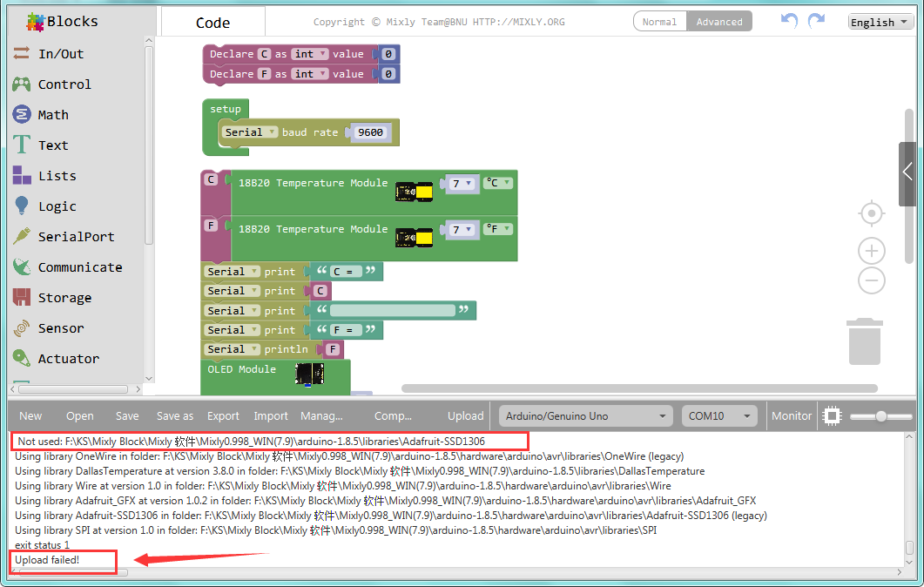Open the SerialPort category
The height and width of the screenshot is (587, 924).
click(x=63, y=237)
